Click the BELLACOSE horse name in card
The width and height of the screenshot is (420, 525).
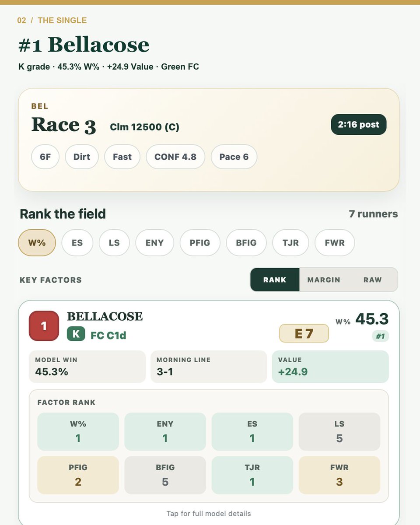point(105,316)
